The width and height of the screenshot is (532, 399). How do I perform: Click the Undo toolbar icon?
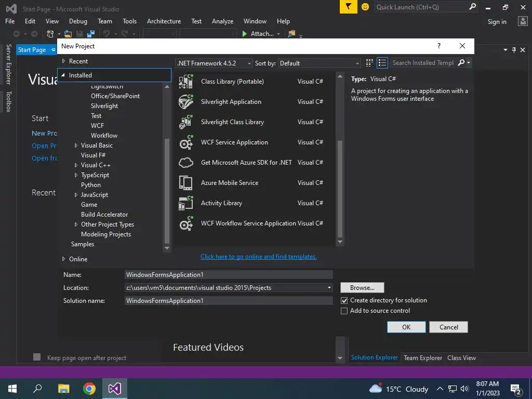click(x=107, y=34)
